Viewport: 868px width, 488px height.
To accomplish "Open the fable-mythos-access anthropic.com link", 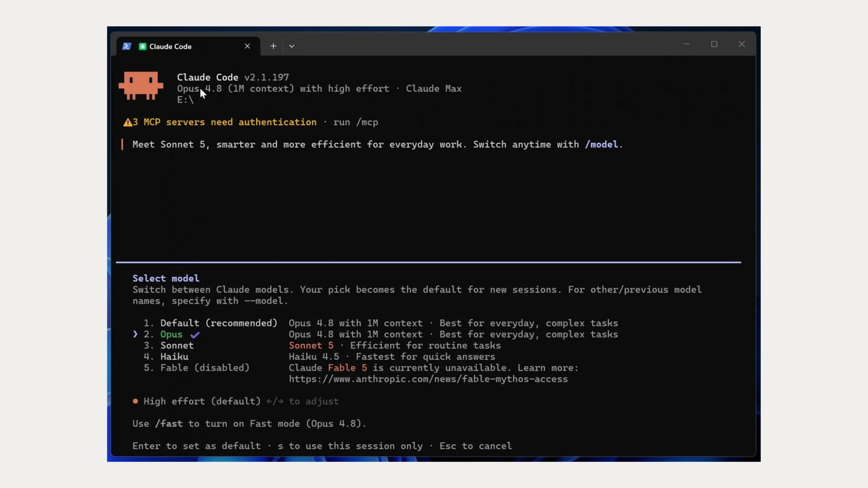I will tap(428, 379).
